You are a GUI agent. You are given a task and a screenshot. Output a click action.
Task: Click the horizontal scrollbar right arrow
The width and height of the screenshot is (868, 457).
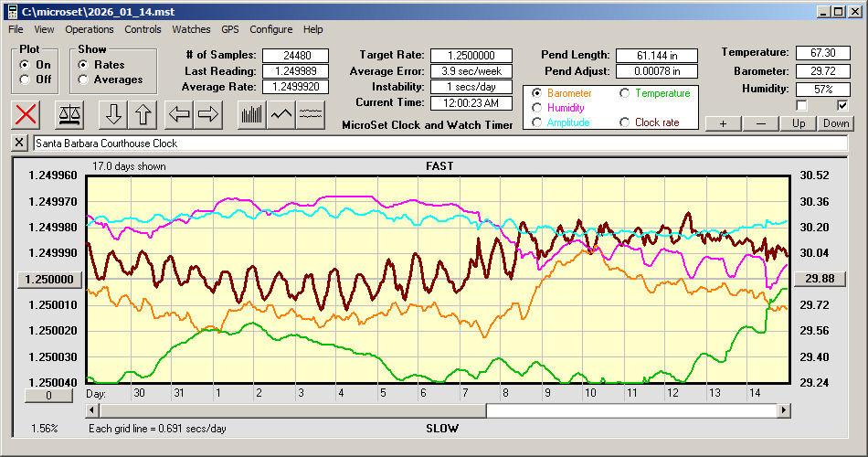(783, 411)
